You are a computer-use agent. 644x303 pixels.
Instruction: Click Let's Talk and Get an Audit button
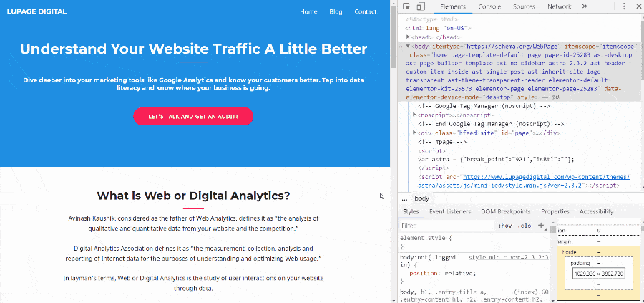[x=193, y=116]
